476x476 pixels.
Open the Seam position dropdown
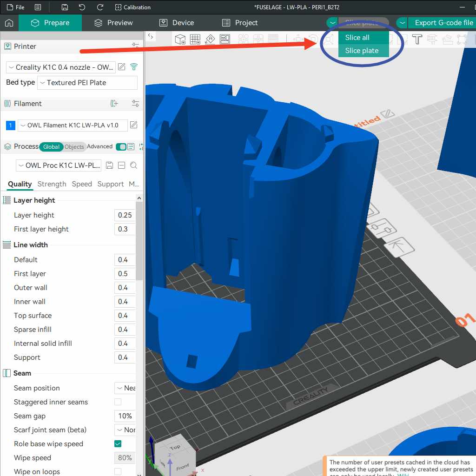(125, 388)
